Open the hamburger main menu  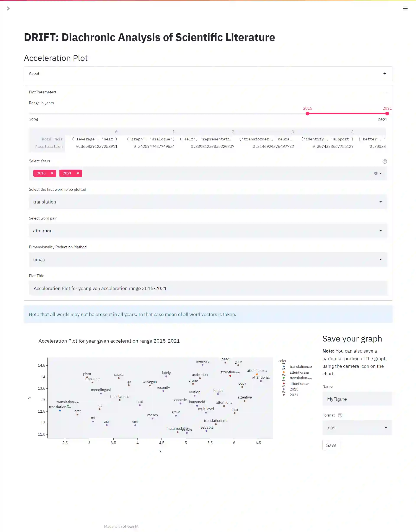tap(405, 9)
